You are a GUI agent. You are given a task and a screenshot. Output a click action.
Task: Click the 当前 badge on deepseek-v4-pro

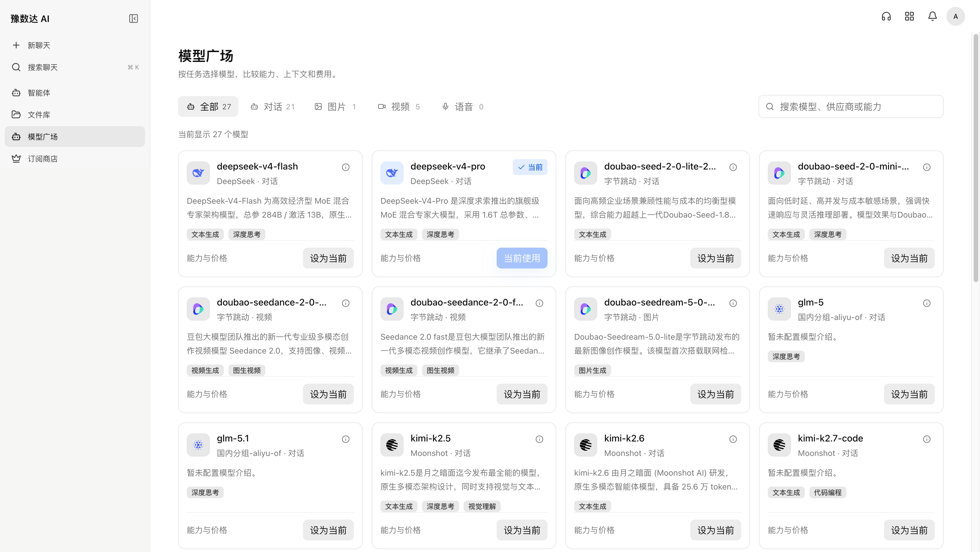[530, 167]
